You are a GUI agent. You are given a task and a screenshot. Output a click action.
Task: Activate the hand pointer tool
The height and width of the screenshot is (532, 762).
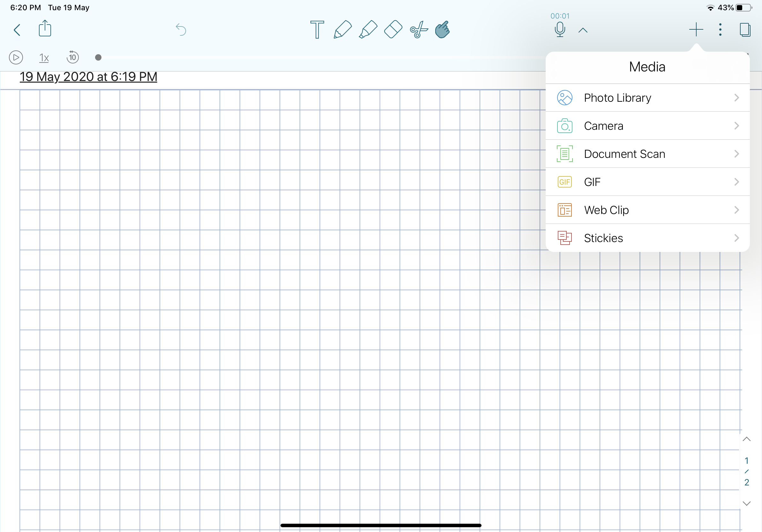click(x=442, y=30)
